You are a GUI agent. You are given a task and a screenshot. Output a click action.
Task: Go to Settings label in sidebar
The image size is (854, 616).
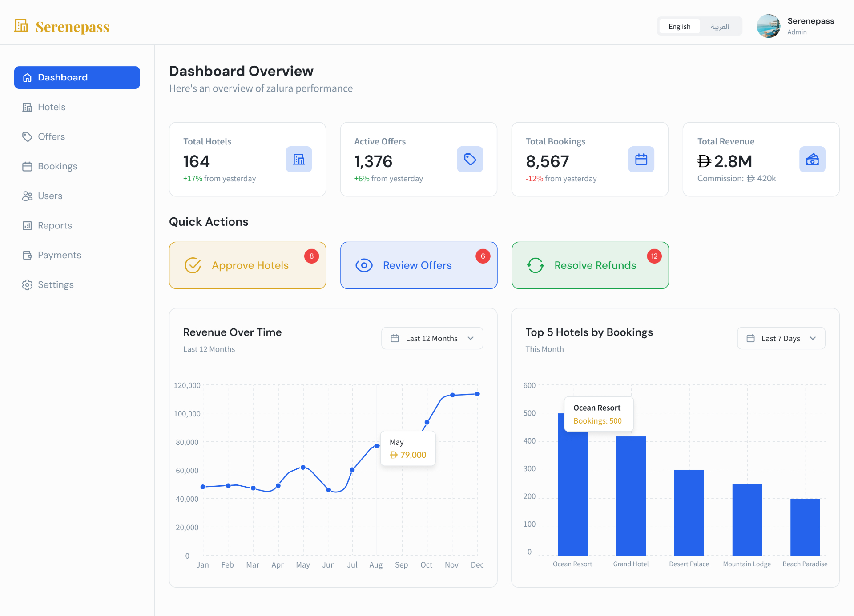pyautogui.click(x=56, y=285)
